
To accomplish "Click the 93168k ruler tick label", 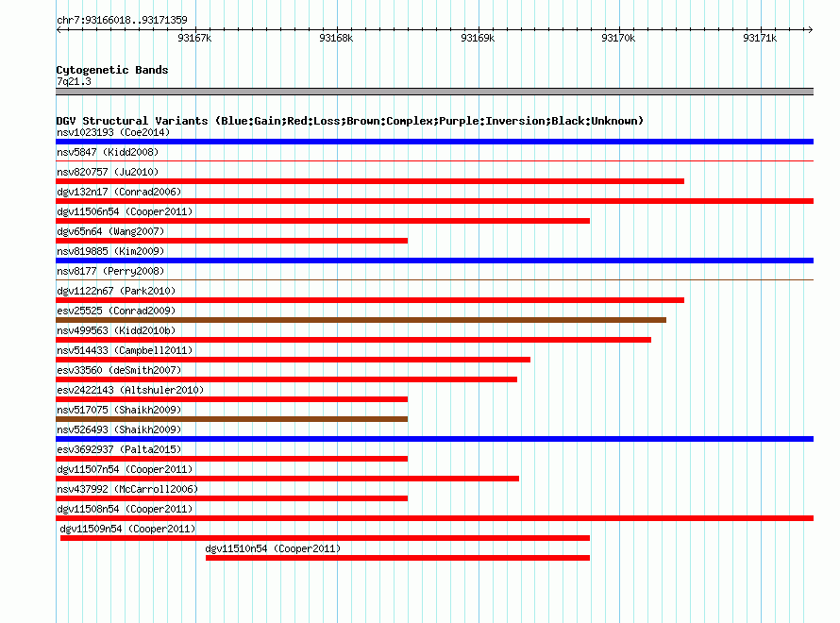I will [336, 38].
